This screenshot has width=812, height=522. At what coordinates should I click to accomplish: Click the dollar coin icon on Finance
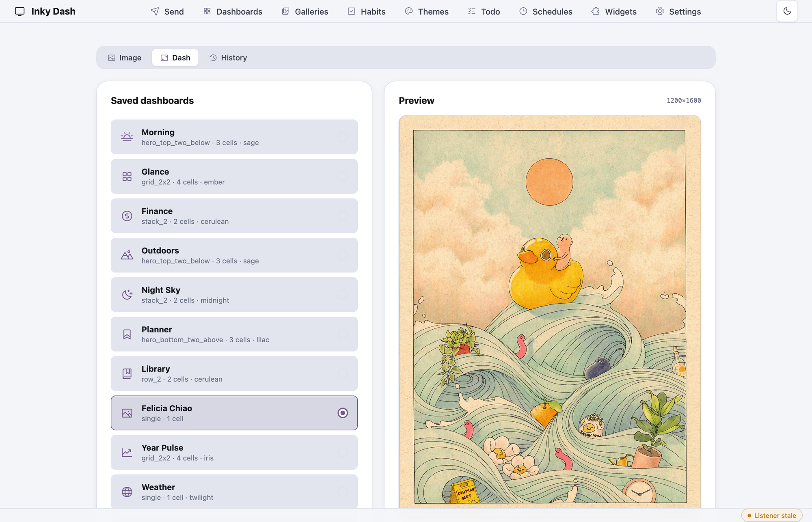click(127, 216)
